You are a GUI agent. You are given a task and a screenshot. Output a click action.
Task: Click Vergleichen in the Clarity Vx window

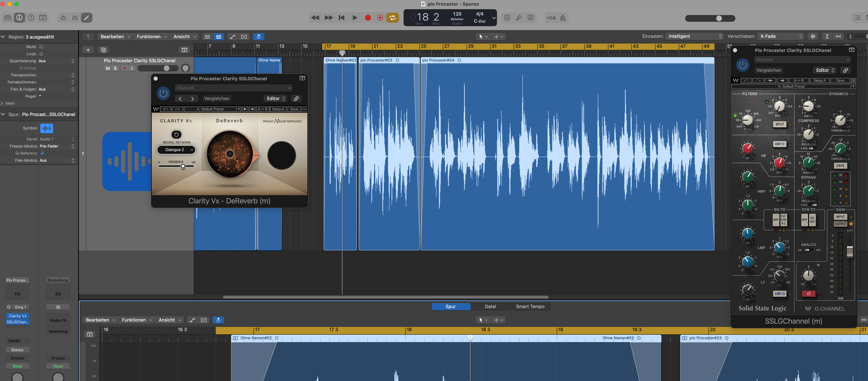click(217, 98)
